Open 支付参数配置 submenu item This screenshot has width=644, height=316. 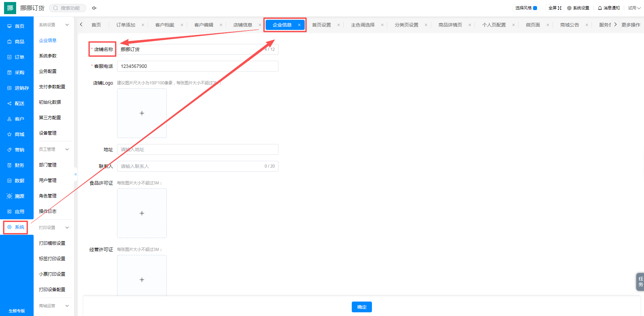click(52, 87)
